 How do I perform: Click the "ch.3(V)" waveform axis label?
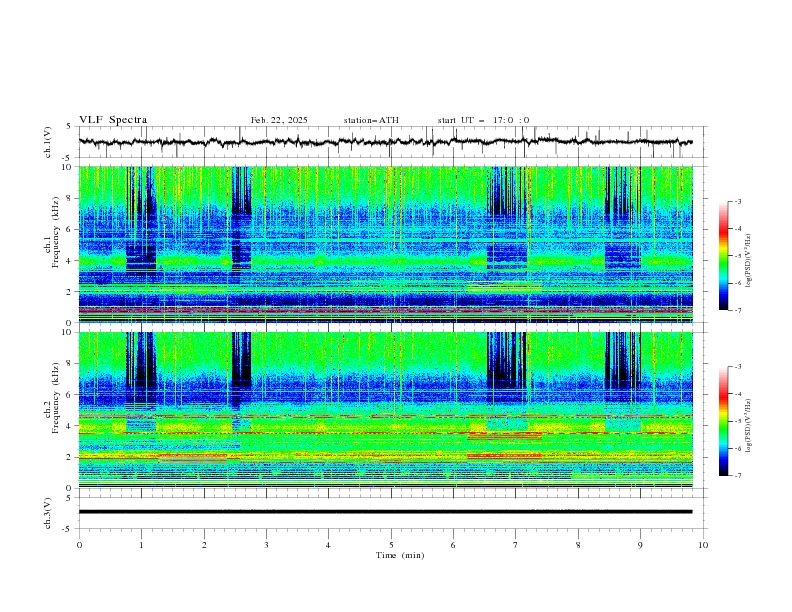point(48,513)
